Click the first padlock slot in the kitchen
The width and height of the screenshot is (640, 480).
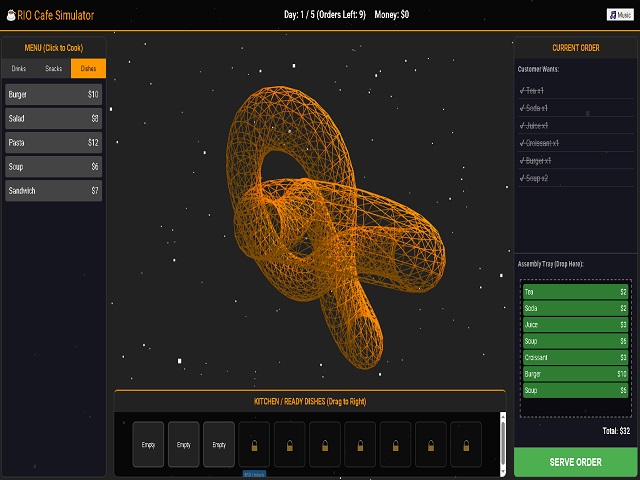254,444
